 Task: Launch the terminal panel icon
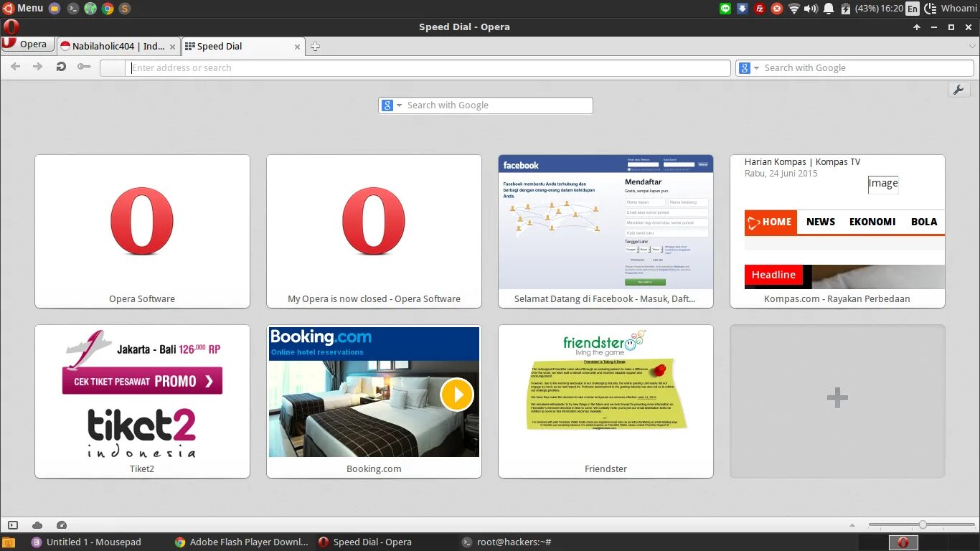[x=72, y=9]
